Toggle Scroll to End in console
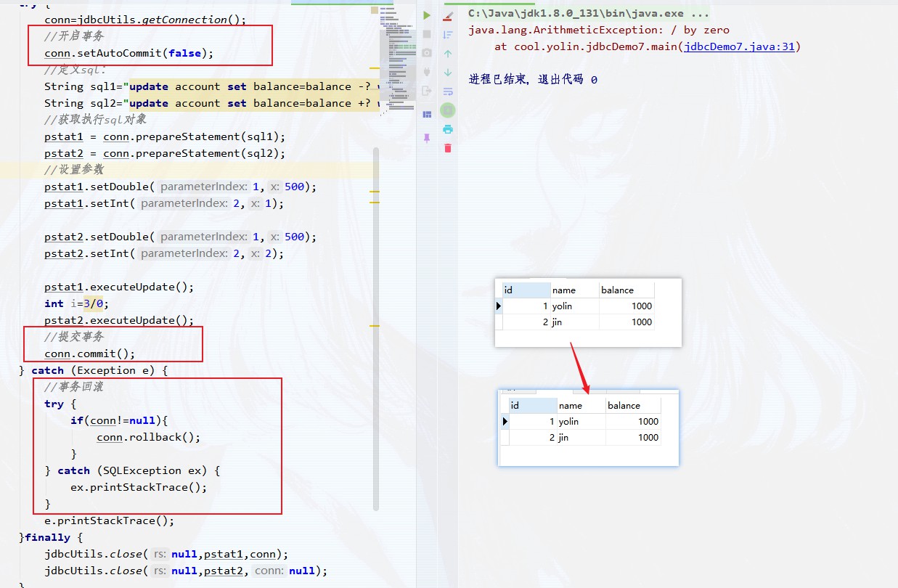Viewport: 898px width, 588px height. pos(448,110)
